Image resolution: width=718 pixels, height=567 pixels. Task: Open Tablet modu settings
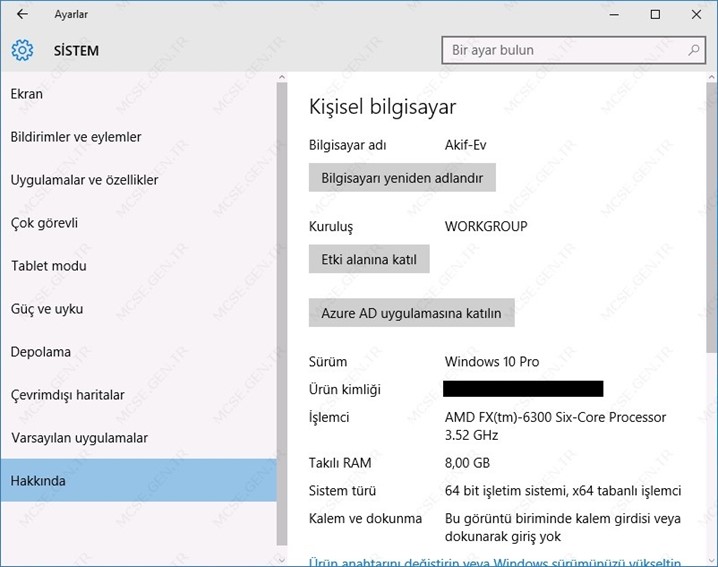click(x=138, y=266)
